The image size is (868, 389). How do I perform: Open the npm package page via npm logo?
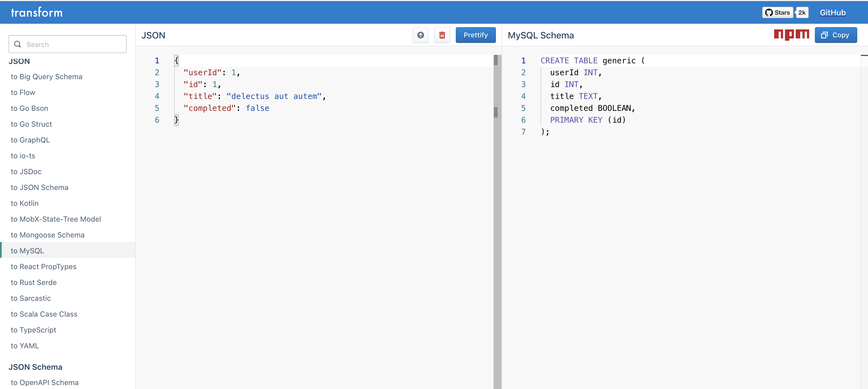coord(791,35)
